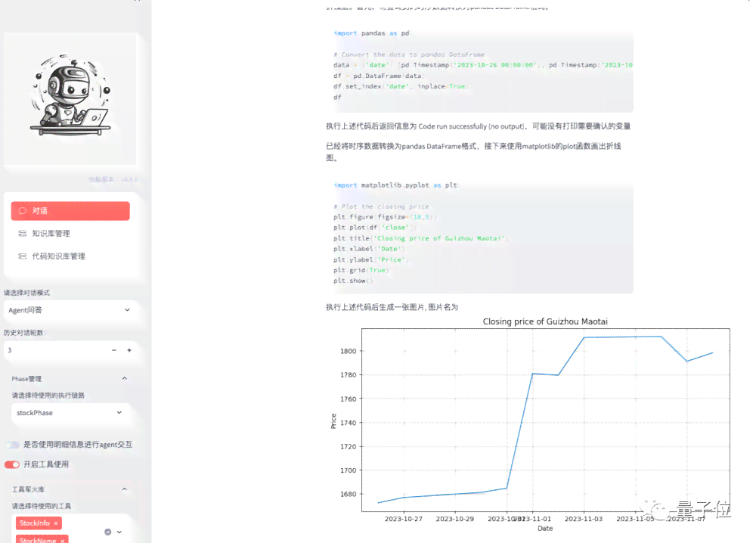The height and width of the screenshot is (543, 756).
Task: Click the 'import matplotlib.pyplot as plt' code line
Action: [x=395, y=185]
